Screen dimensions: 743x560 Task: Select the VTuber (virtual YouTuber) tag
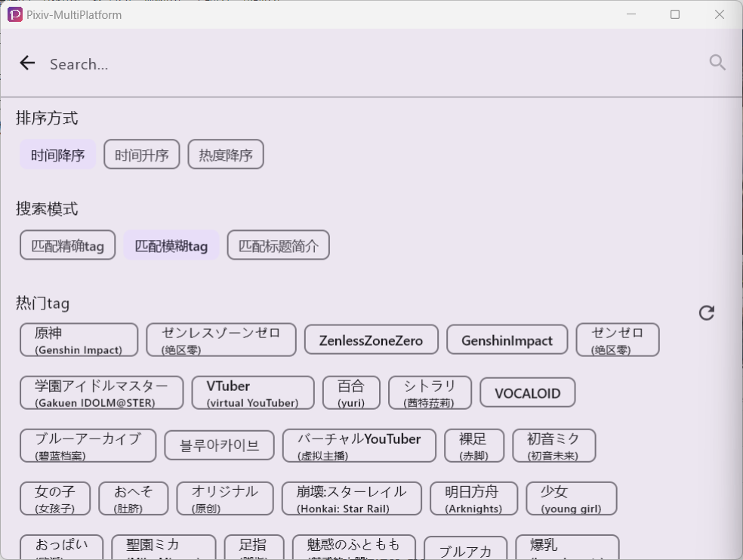[x=253, y=393]
